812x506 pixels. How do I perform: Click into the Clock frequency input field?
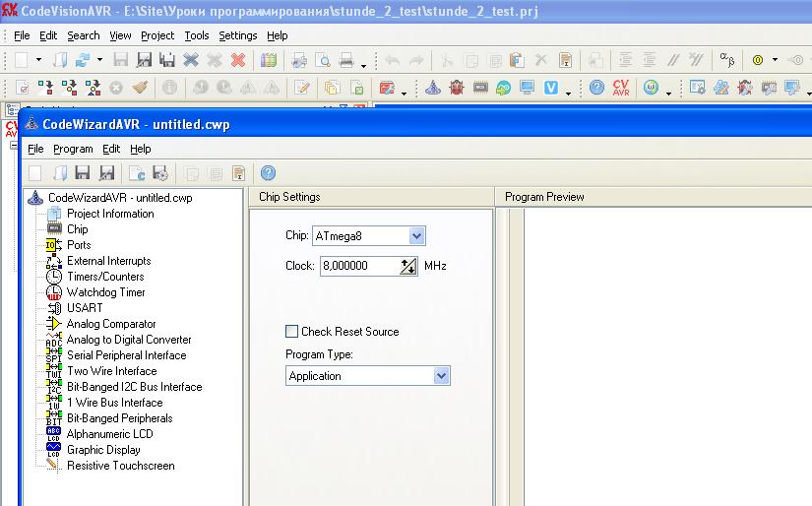[x=357, y=267]
